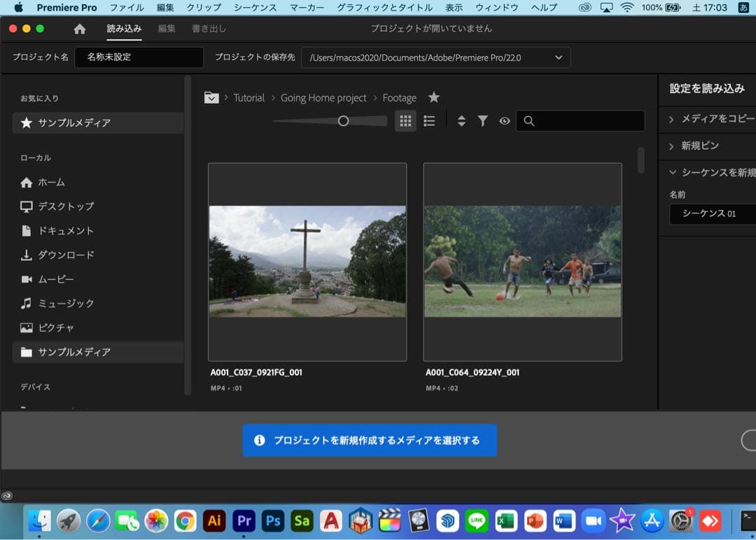The image size is (756, 540).
Task: Expand the 新規ビン section
Action: (700, 145)
